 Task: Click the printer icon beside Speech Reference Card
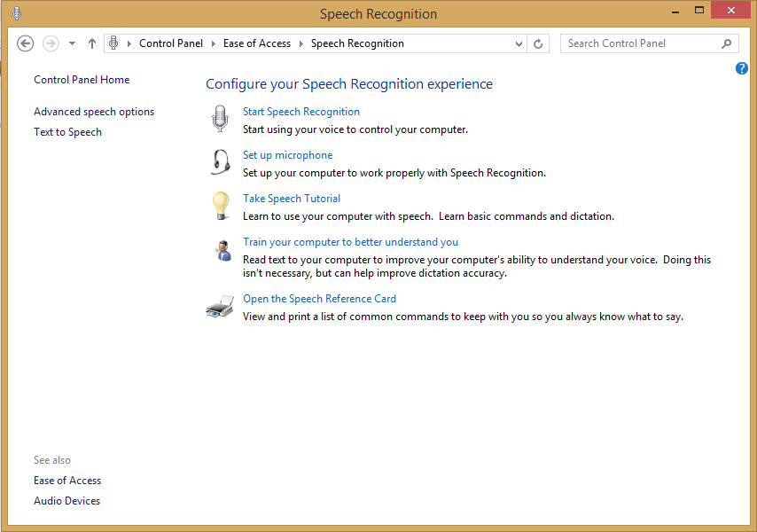(220, 307)
